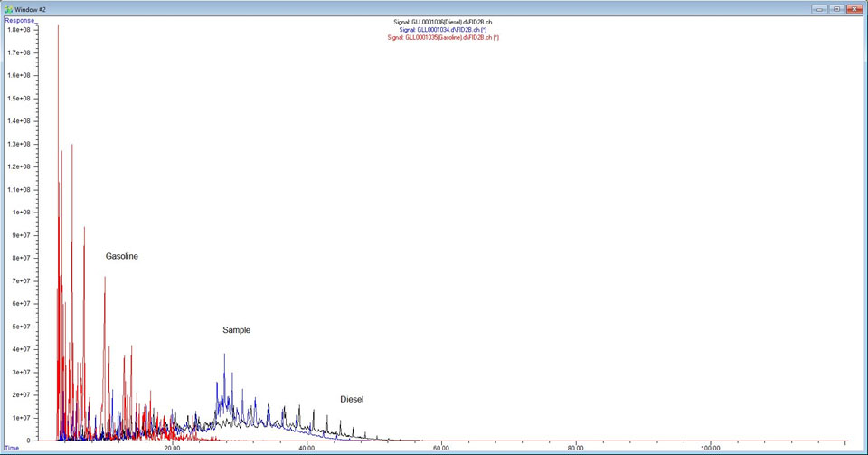
Task: Maximize the Window #2 chromatogram window
Action: tap(836, 8)
